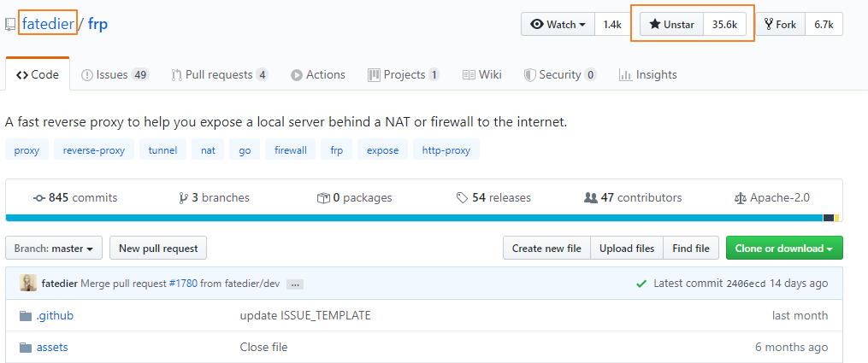Click the repository book icon beside fatedier
The image size is (868, 363).
(x=10, y=25)
